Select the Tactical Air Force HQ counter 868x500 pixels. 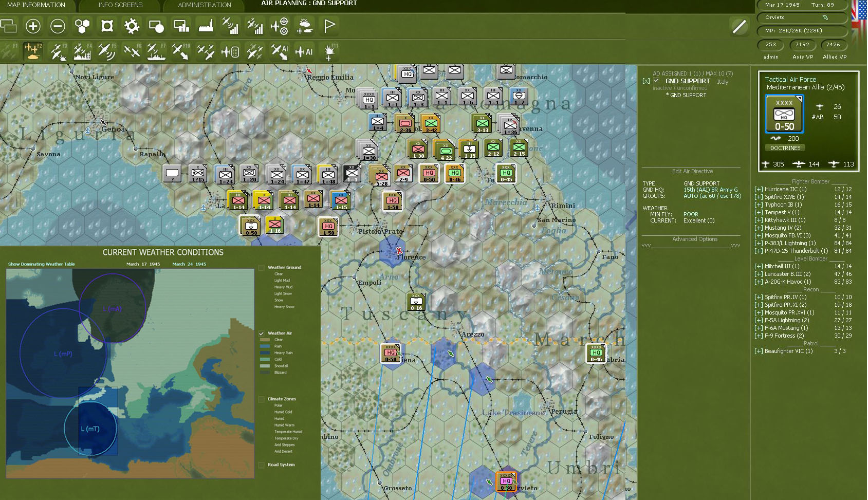click(784, 115)
